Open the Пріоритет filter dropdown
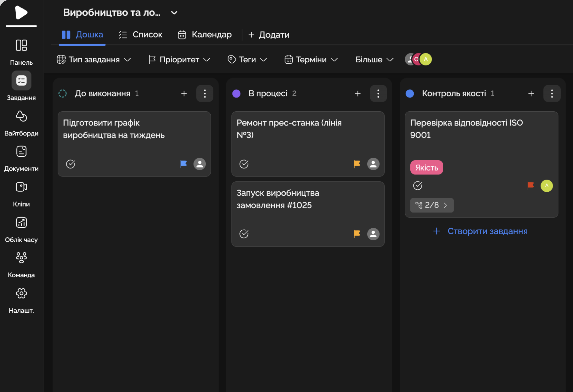Screen dimensions: 573x392 (x=180, y=60)
